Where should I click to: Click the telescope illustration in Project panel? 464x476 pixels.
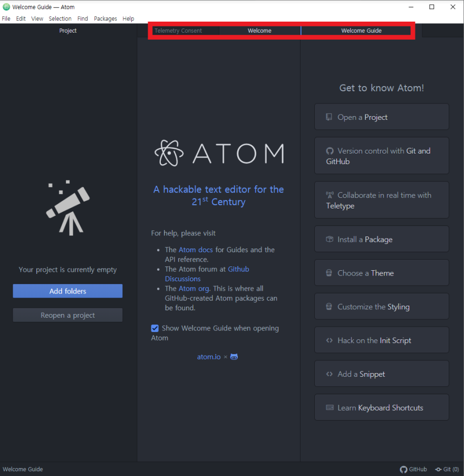coord(68,208)
